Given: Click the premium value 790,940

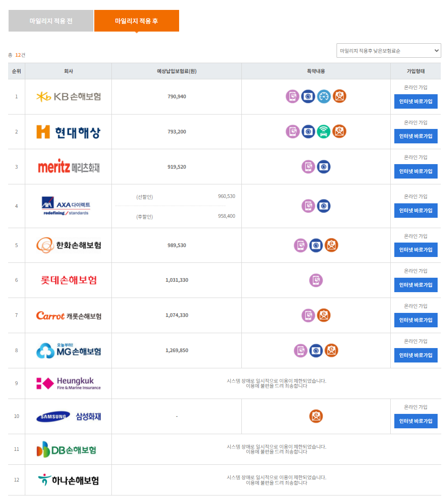Looking at the screenshot, I should 177,96.
